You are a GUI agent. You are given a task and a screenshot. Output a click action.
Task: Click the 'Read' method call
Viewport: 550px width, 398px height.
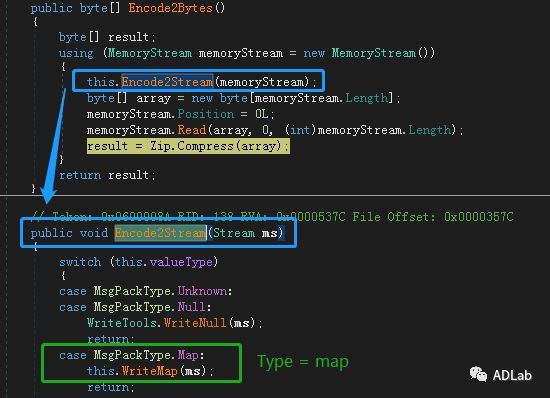tap(192, 130)
